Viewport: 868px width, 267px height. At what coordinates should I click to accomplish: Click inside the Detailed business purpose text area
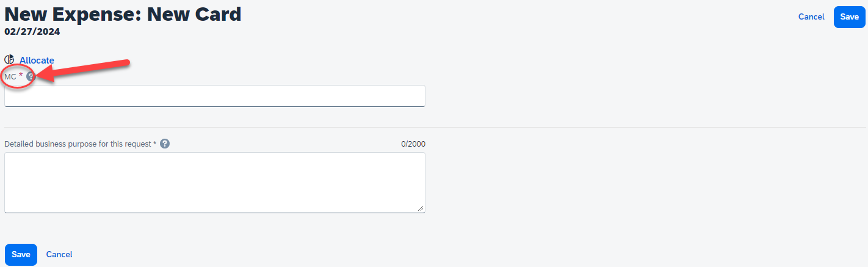click(x=214, y=182)
